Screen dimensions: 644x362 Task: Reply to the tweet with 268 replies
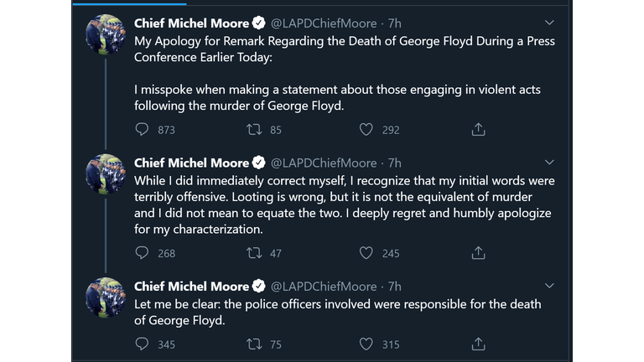[142, 253]
